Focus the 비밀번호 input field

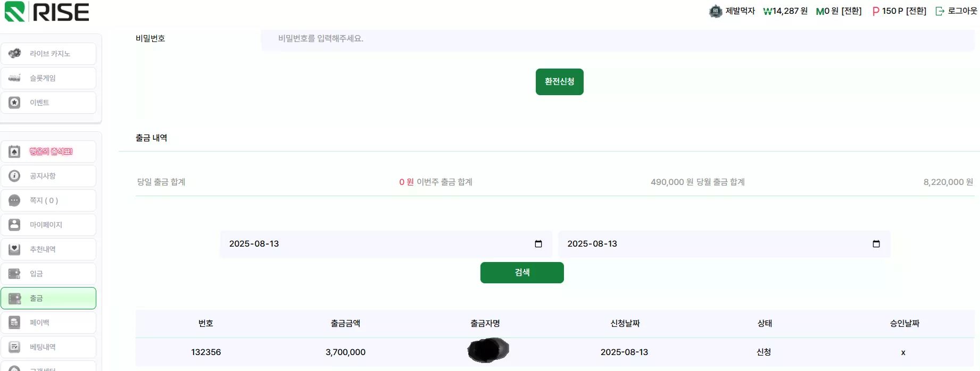(618, 39)
